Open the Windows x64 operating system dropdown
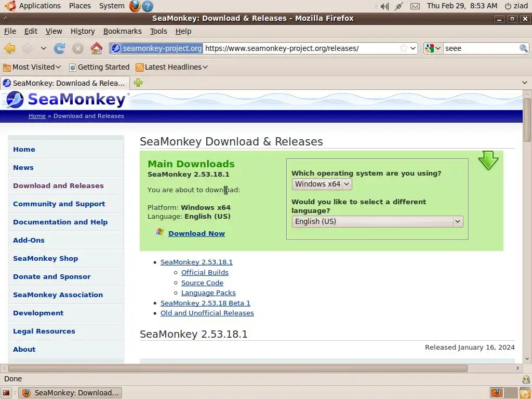This screenshot has height=399, width=532. [322, 184]
